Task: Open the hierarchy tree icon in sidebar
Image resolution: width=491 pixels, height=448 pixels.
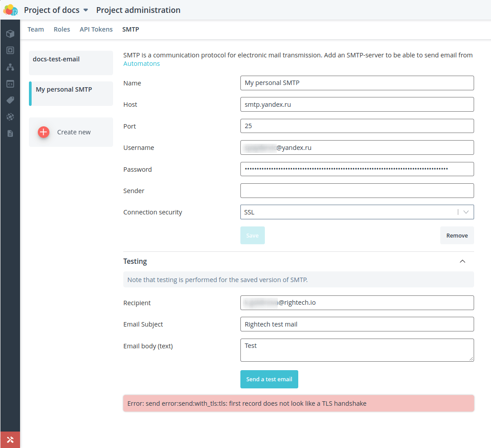Action: point(10,67)
